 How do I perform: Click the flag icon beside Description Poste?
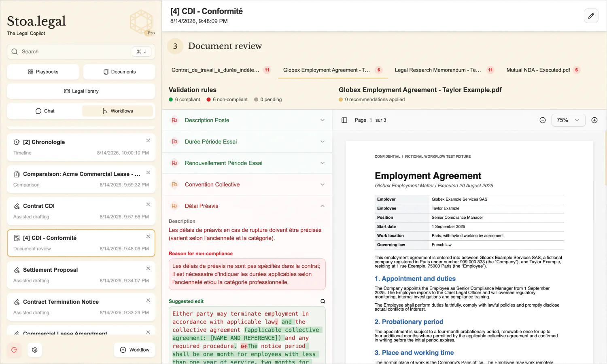coord(174,120)
